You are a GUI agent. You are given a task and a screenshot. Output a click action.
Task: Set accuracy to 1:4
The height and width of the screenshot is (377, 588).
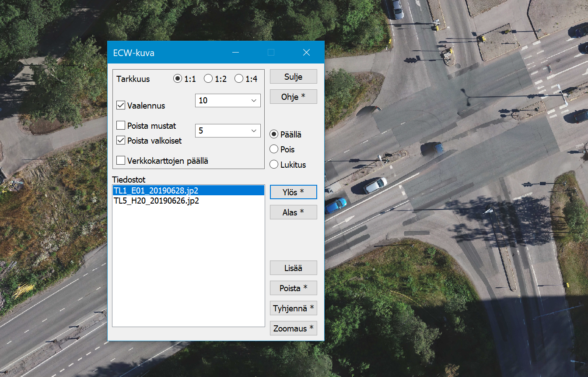coord(239,79)
